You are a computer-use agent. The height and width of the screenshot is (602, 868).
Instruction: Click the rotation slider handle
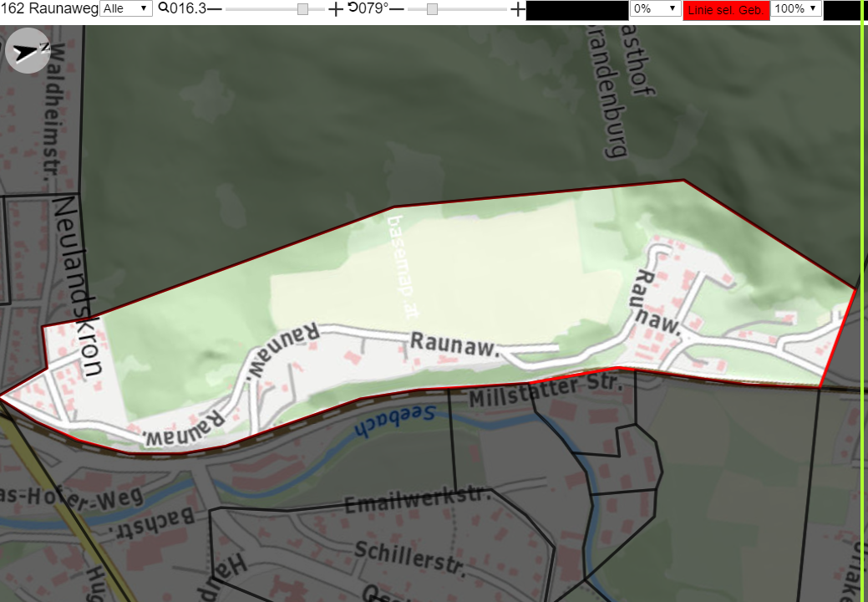click(433, 9)
